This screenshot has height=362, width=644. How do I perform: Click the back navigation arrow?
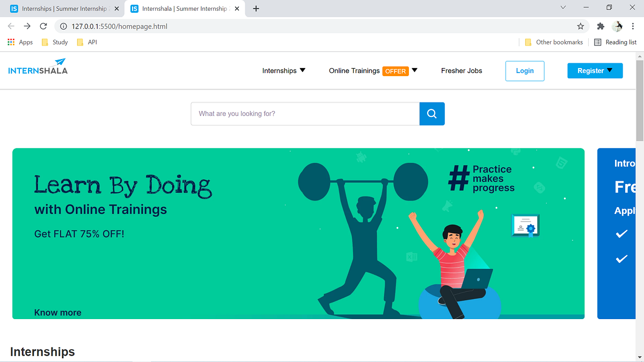click(x=11, y=26)
